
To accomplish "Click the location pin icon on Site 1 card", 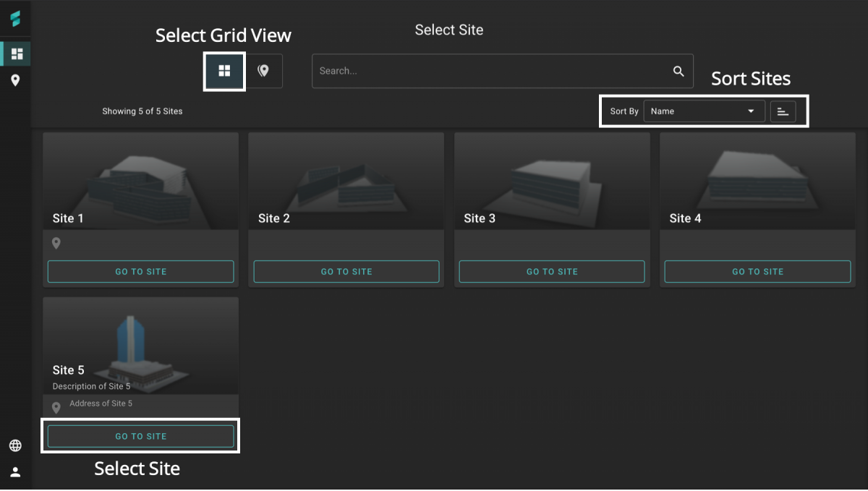I will click(x=56, y=244).
